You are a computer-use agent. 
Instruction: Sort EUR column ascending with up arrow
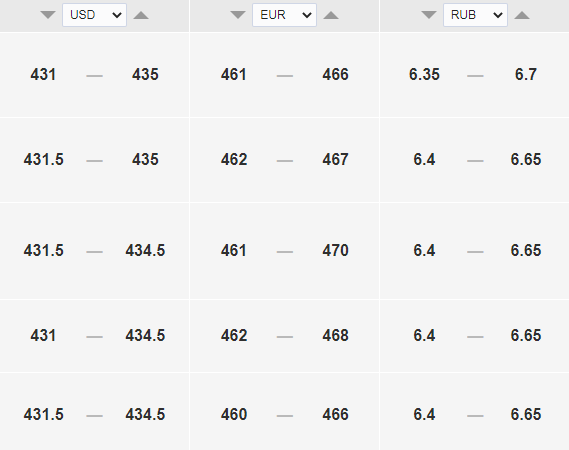(331, 15)
